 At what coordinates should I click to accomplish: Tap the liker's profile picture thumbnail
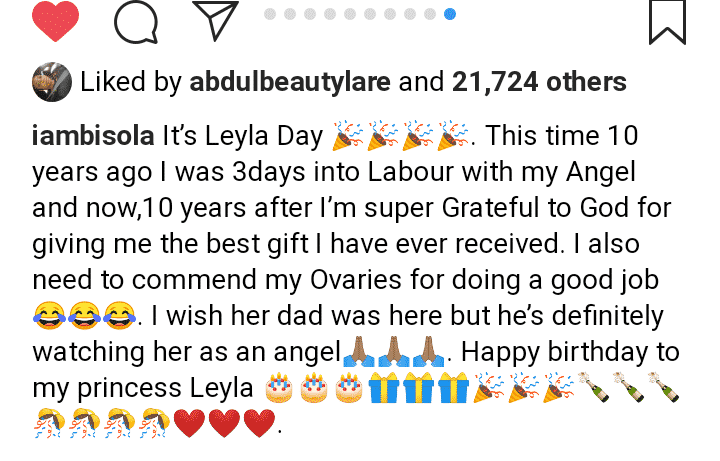52,82
